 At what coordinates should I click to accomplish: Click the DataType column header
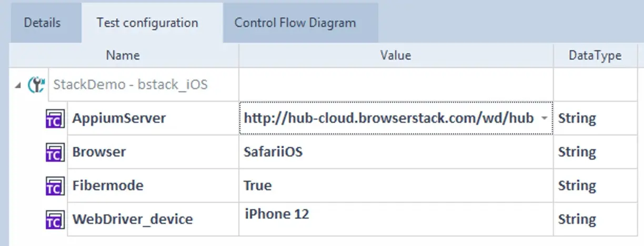pos(595,55)
